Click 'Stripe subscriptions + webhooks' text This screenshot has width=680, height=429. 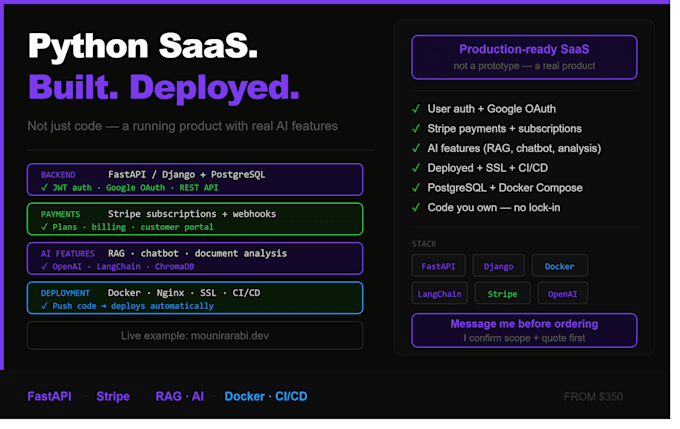click(192, 214)
